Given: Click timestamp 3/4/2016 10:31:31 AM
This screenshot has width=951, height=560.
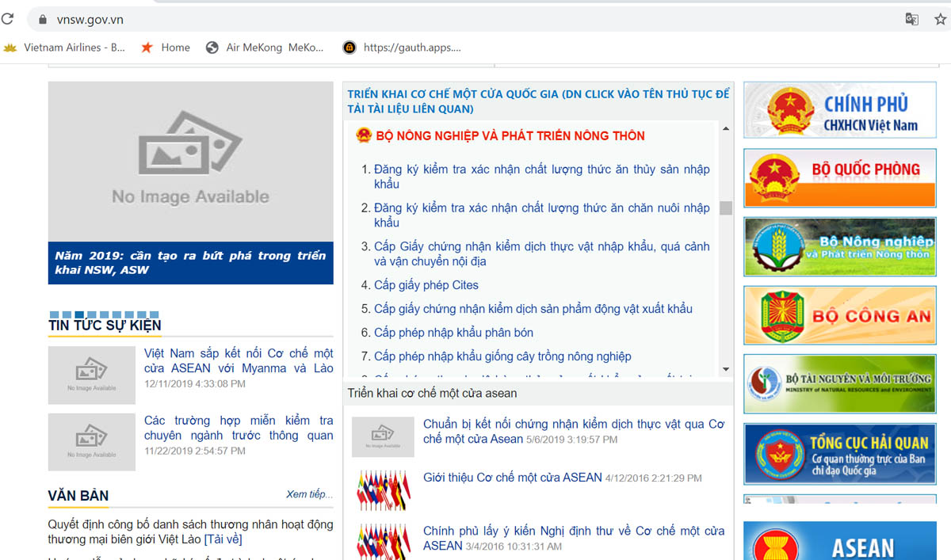Looking at the screenshot, I should pos(514,547).
